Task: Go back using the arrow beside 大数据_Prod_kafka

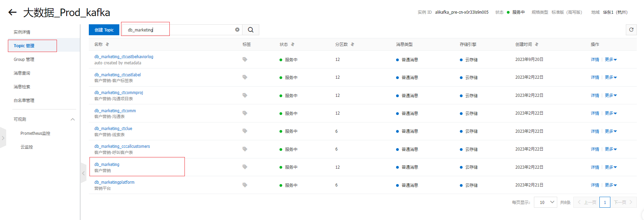Action: (x=12, y=13)
